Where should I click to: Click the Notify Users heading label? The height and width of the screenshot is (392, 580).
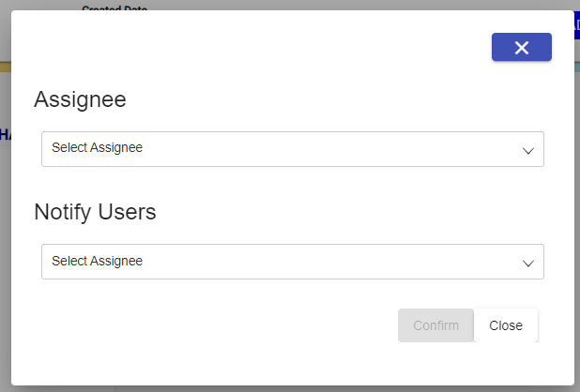(95, 212)
